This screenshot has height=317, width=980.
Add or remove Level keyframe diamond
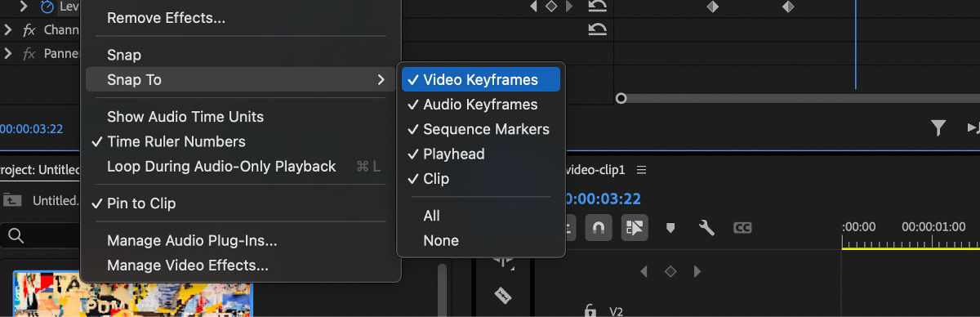(x=551, y=7)
